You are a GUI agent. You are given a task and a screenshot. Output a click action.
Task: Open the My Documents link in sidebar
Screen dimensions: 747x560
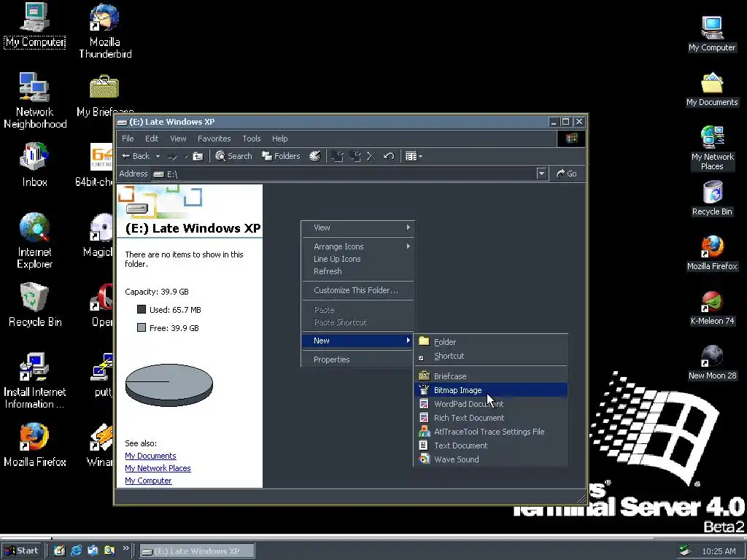[150, 456]
